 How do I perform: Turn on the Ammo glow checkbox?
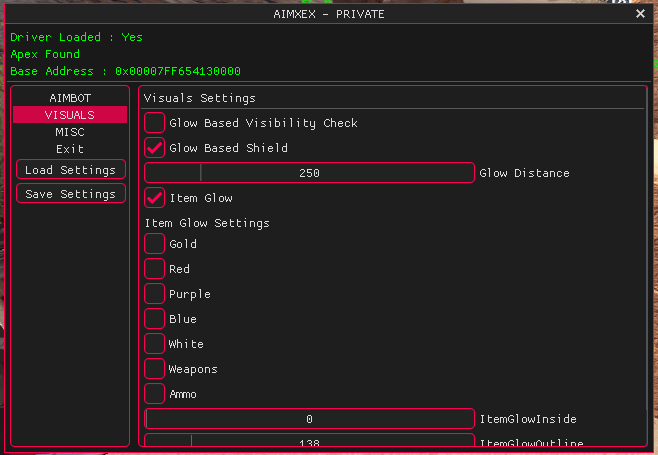click(155, 394)
